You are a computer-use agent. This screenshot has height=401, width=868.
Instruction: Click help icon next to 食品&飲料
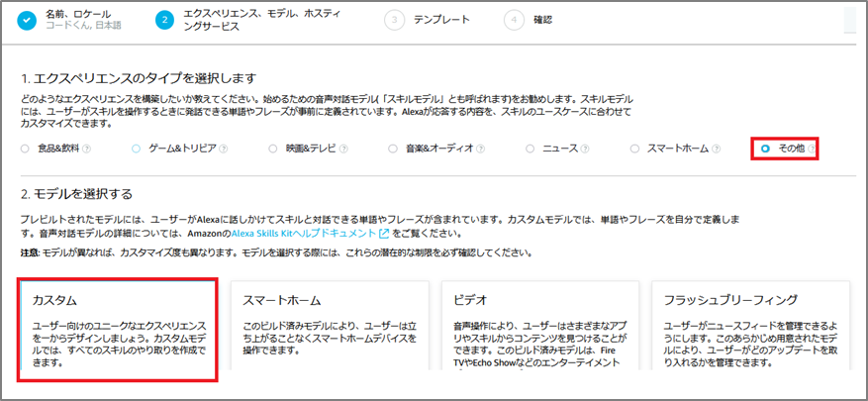(86, 149)
